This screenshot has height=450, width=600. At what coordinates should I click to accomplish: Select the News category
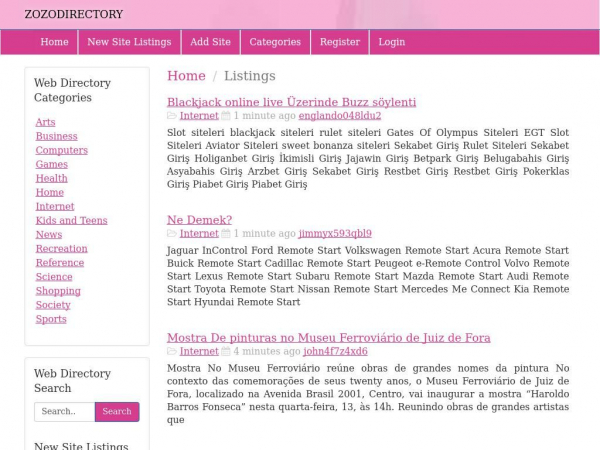pyautogui.click(x=49, y=234)
